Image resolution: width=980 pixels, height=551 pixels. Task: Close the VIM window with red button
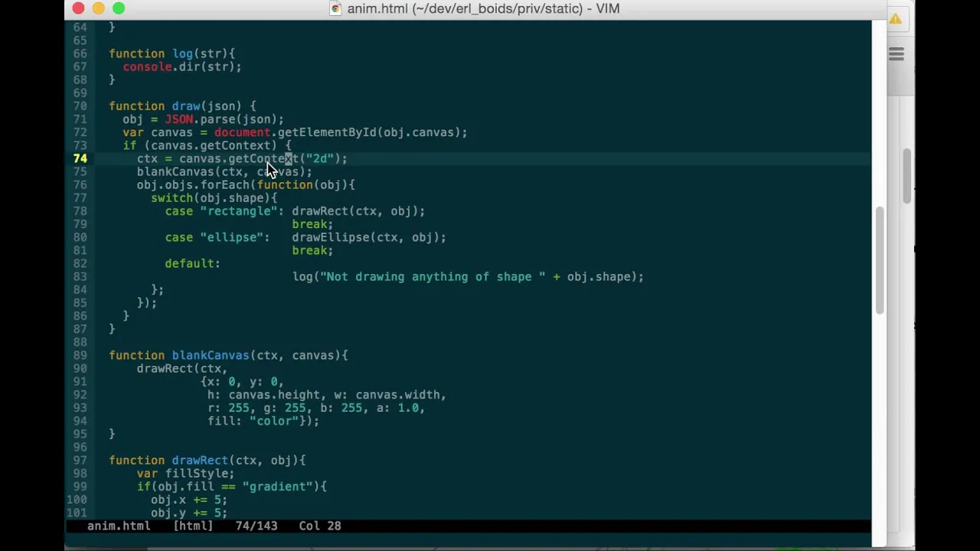78,8
